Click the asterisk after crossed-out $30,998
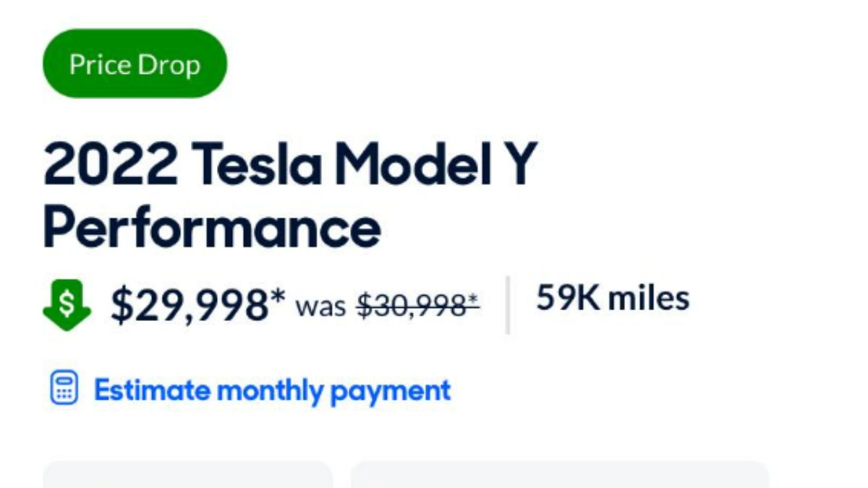 [474, 299]
